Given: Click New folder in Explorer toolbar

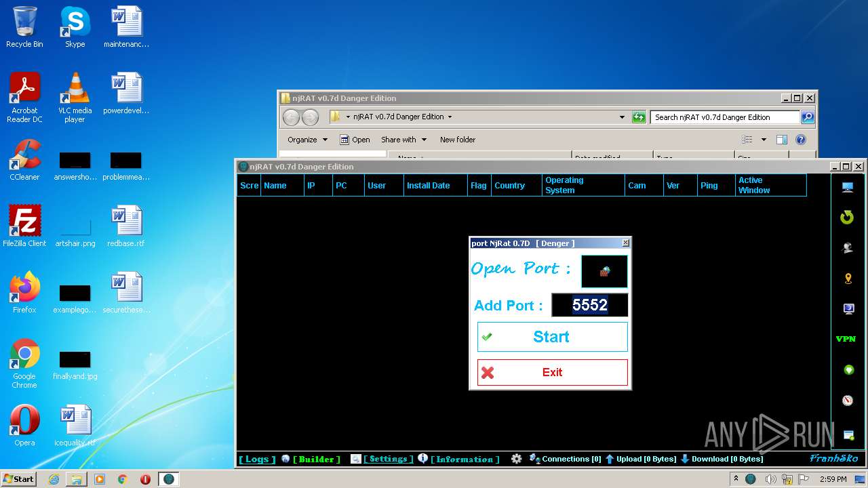Looking at the screenshot, I should tap(458, 140).
